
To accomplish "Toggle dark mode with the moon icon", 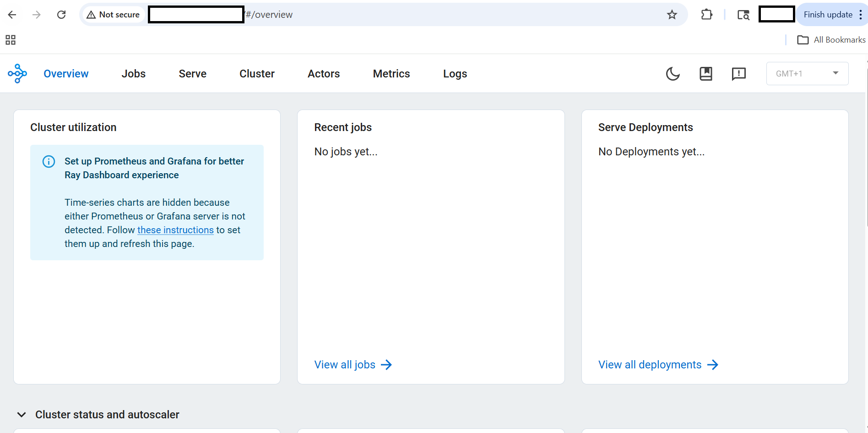I will (673, 73).
